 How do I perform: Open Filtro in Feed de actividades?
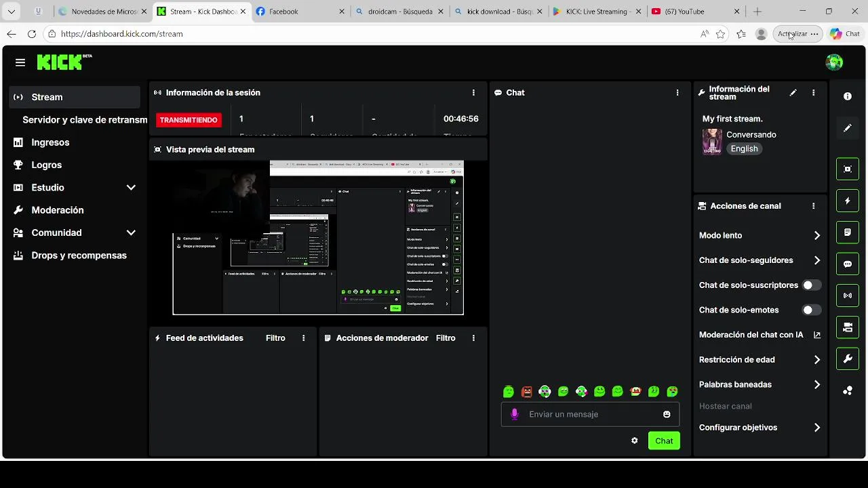[275, 338]
